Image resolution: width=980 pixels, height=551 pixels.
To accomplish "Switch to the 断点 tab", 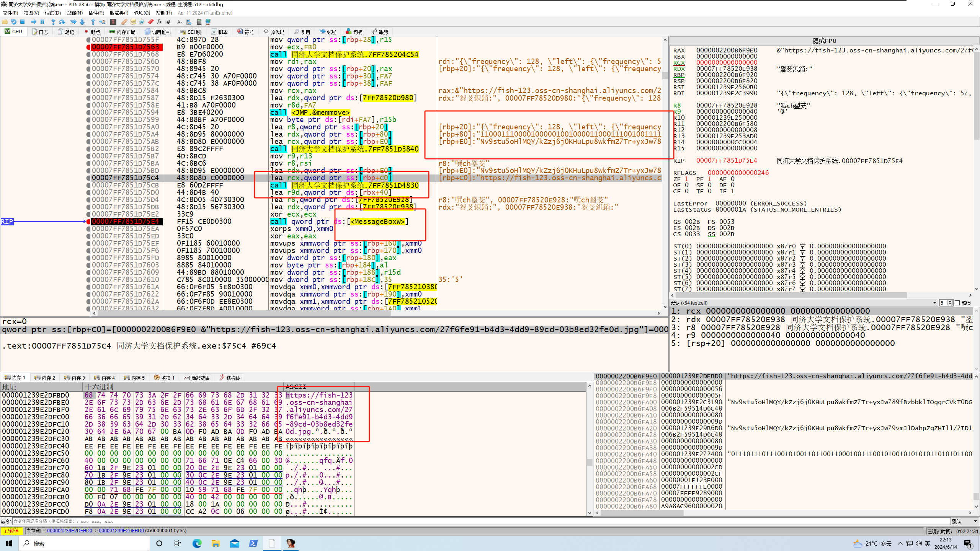I will 92,32.
